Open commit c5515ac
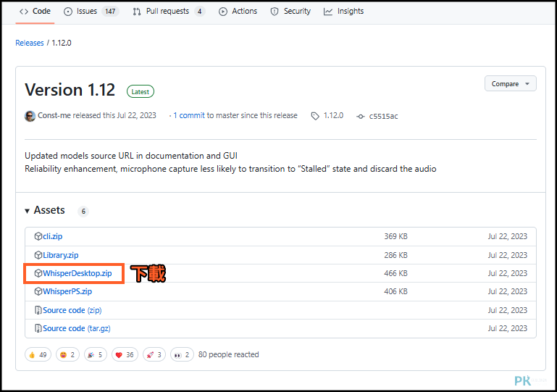 click(383, 116)
